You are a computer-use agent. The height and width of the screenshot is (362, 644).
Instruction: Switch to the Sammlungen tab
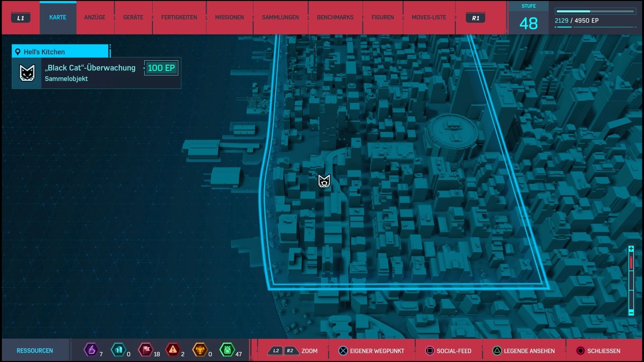click(280, 17)
